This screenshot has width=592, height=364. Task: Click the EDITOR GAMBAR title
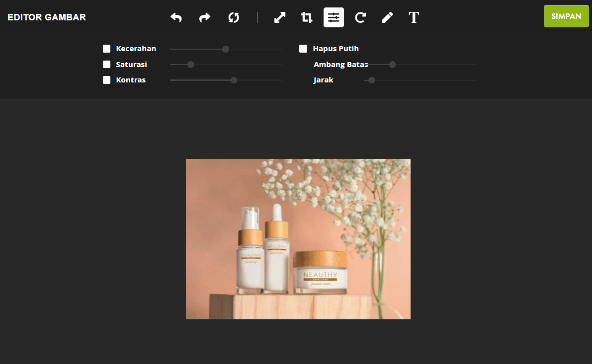[46, 17]
